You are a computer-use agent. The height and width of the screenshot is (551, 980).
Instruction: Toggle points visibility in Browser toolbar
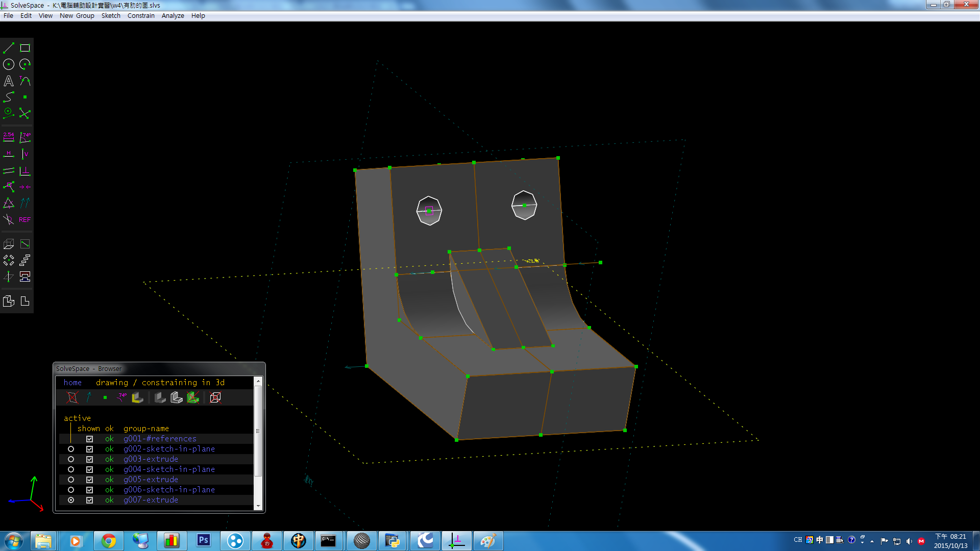105,397
